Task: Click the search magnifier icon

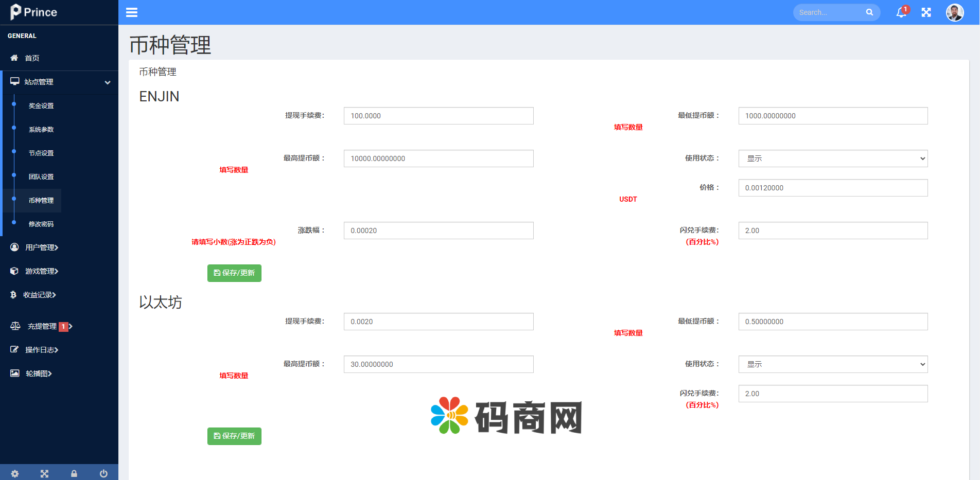Action: pyautogui.click(x=869, y=12)
